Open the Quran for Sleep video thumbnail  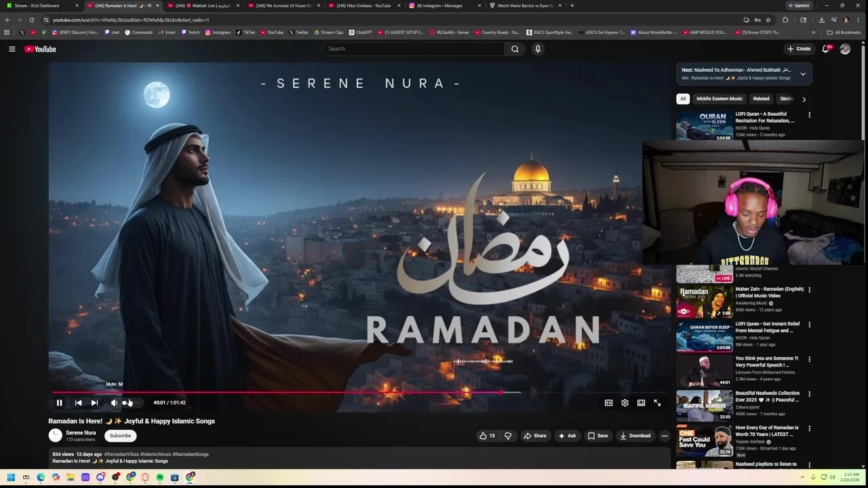point(704,126)
